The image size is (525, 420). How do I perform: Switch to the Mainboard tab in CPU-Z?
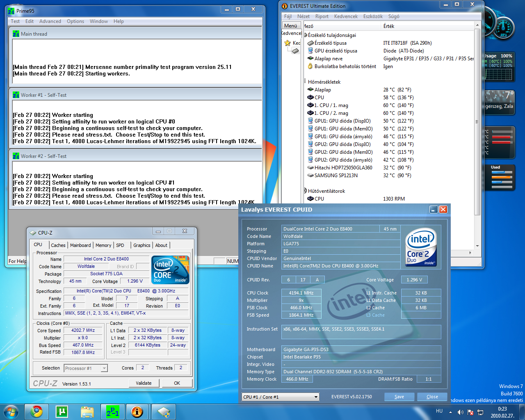tap(80, 245)
